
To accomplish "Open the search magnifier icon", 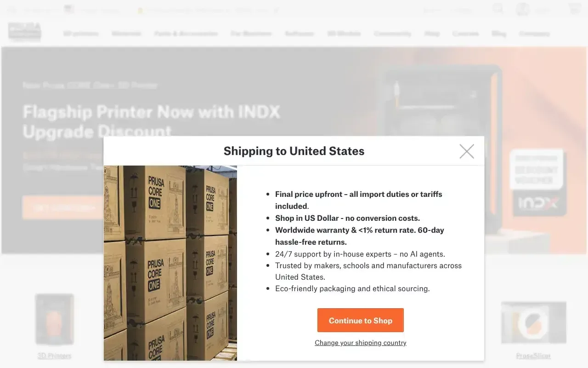I will 498,9.
